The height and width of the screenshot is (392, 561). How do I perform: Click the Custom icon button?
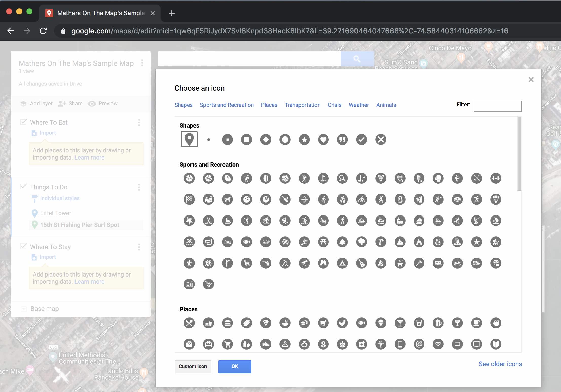point(193,366)
